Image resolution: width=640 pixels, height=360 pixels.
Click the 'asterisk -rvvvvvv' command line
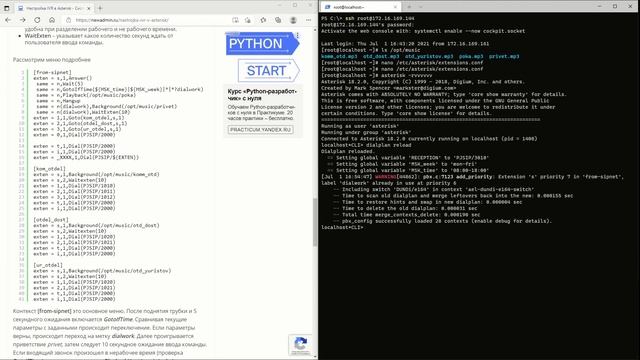click(x=376, y=76)
